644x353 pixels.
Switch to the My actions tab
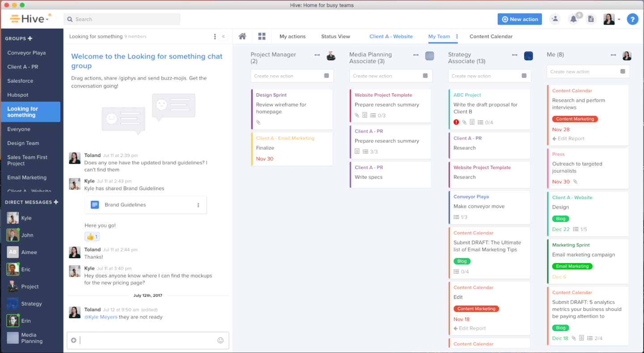pos(292,37)
